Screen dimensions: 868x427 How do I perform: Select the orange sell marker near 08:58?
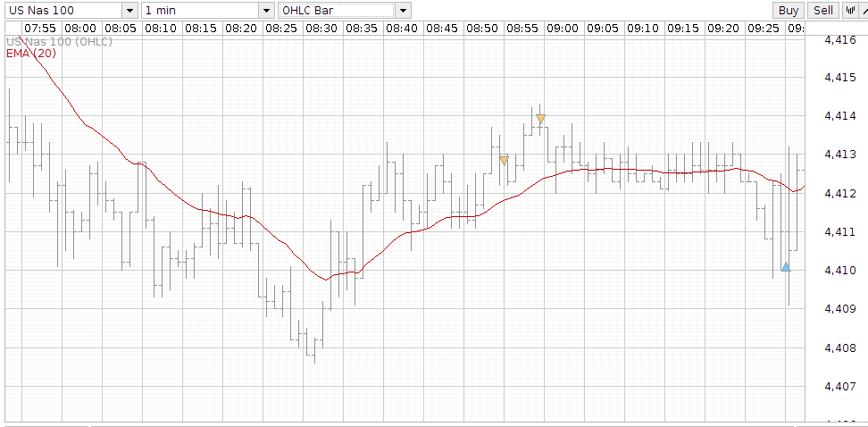541,119
